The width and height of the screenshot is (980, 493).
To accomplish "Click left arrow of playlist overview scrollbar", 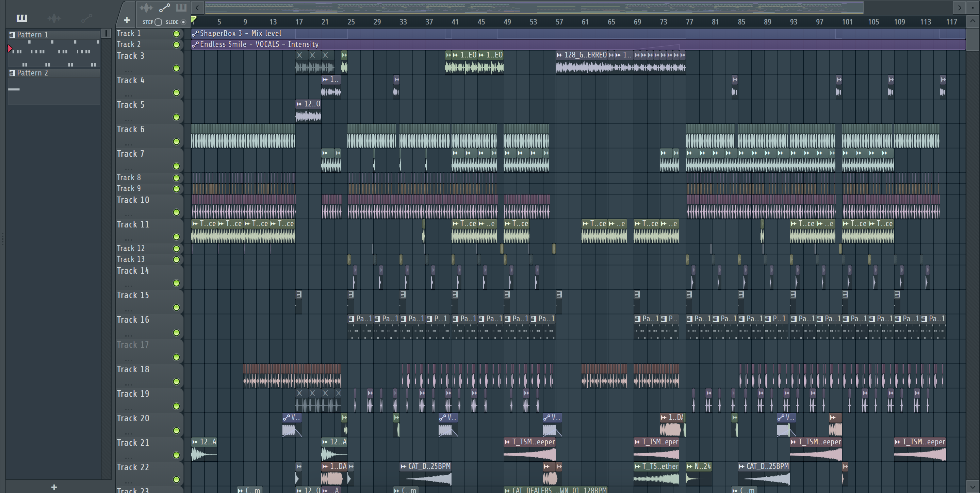I will tap(197, 7).
